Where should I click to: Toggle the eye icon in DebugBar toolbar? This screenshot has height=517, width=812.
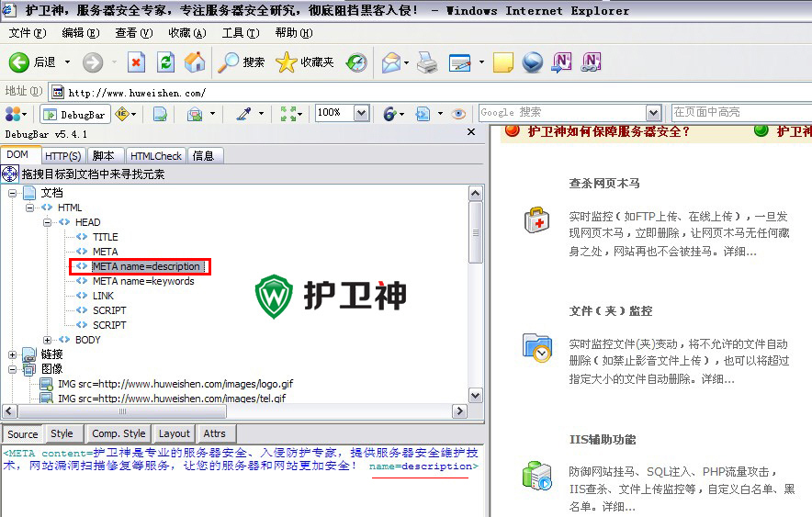click(x=458, y=114)
